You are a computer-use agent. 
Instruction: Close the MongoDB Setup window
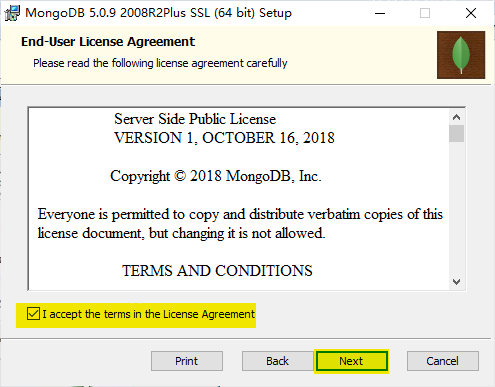click(471, 13)
